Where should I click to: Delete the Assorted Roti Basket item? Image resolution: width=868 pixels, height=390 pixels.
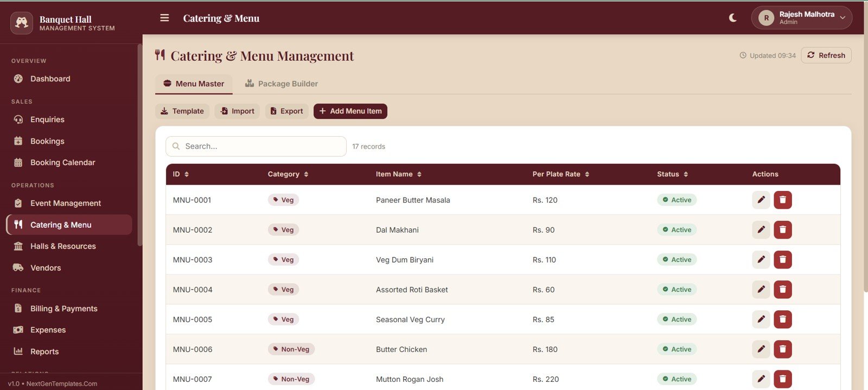783,290
